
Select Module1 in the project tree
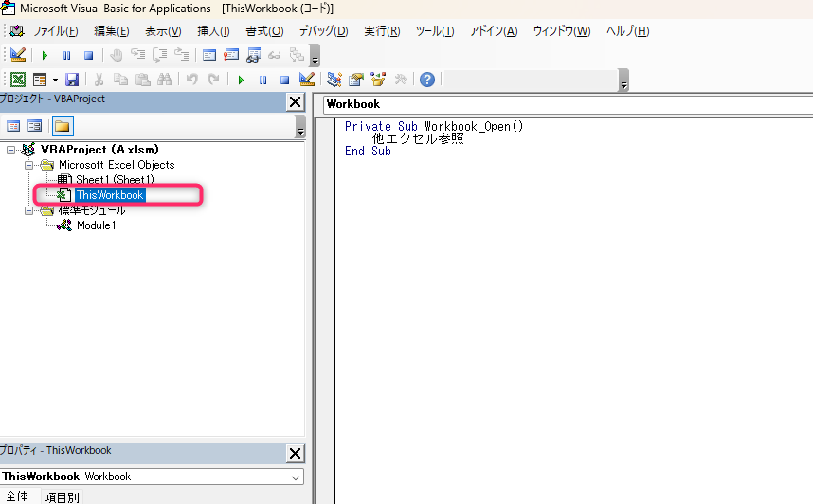(x=97, y=225)
